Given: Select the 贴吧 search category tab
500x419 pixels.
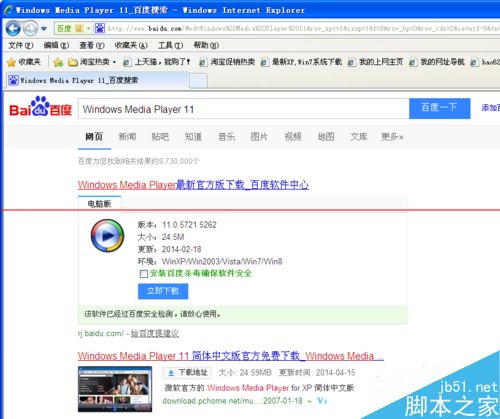Looking at the screenshot, I should click(160, 136).
